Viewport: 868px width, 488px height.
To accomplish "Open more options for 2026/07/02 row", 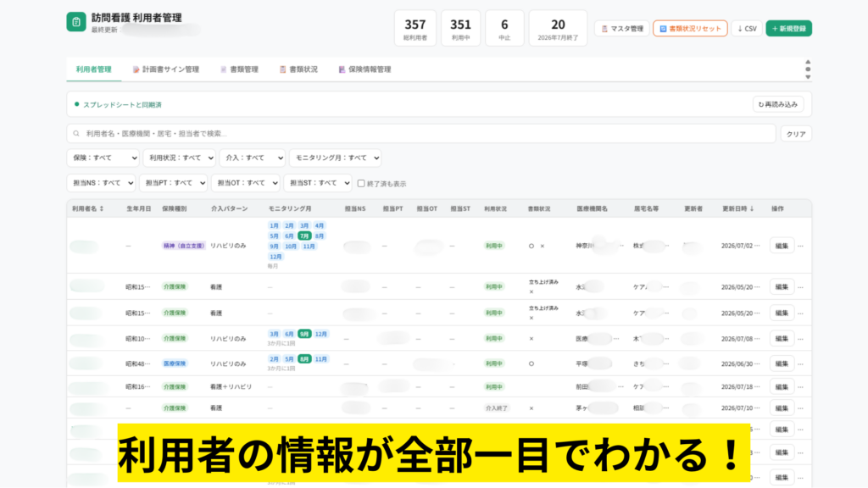I will coord(801,246).
